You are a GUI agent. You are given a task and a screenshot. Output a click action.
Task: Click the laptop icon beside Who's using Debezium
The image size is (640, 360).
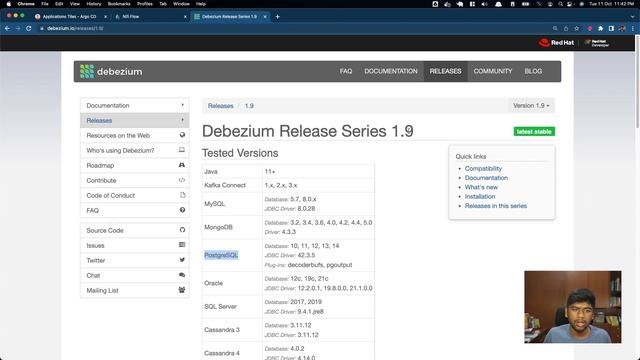(x=182, y=150)
